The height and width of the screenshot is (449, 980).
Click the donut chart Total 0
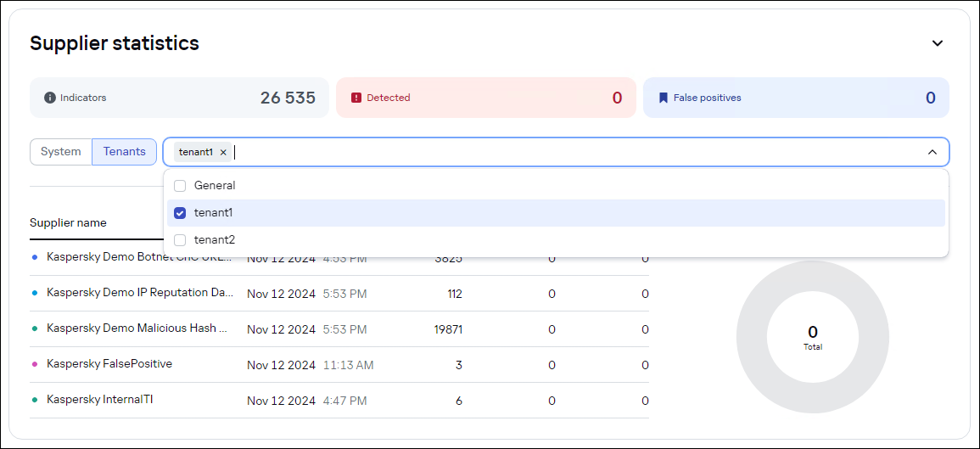tap(813, 336)
